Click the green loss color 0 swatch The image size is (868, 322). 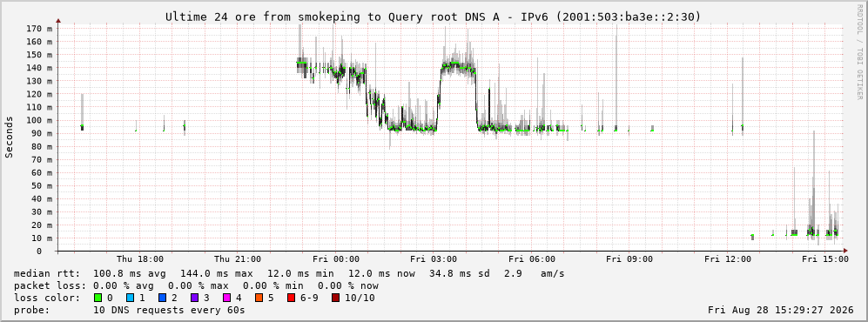98,298
